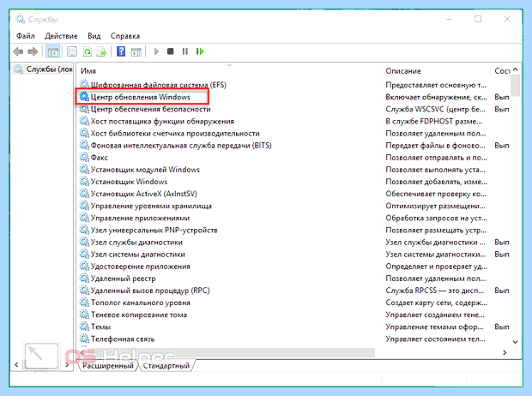Restart the service with the restart icon
532x396 pixels.
pos(200,51)
